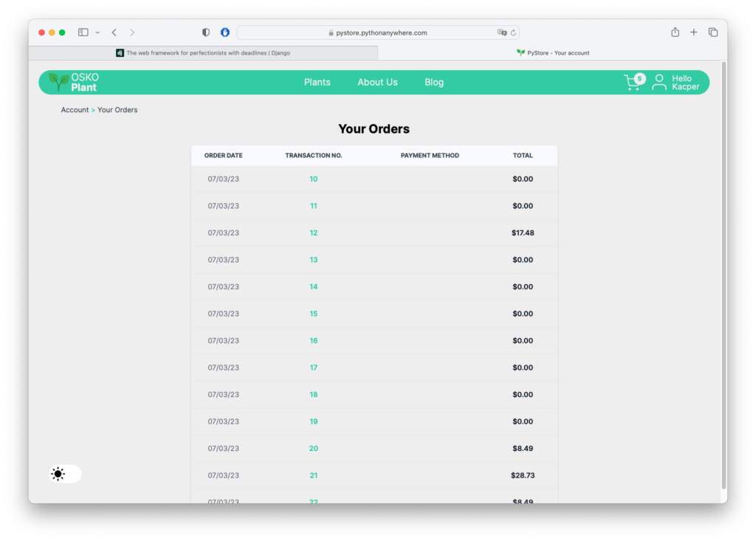This screenshot has height=541, width=756.
Task: Toggle the light/dark mode sun switch
Action: (x=65, y=474)
